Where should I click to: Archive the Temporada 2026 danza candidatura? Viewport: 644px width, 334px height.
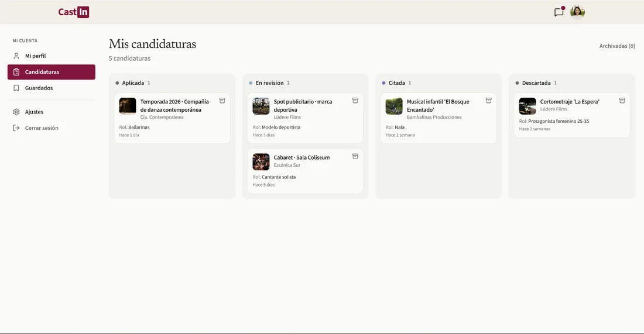pos(222,101)
